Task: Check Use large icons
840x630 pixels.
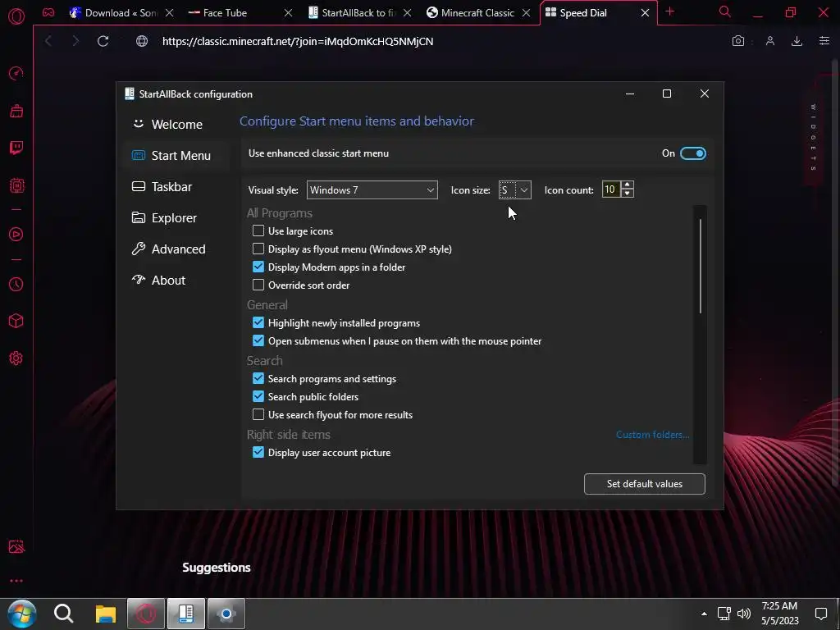Action: (258, 231)
